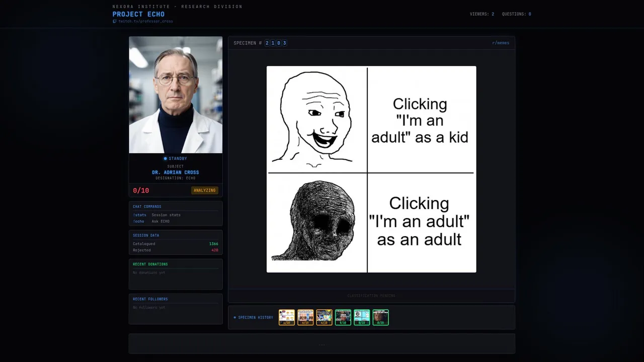Click the 'No followers yet' text
644x362 pixels.
(149, 307)
